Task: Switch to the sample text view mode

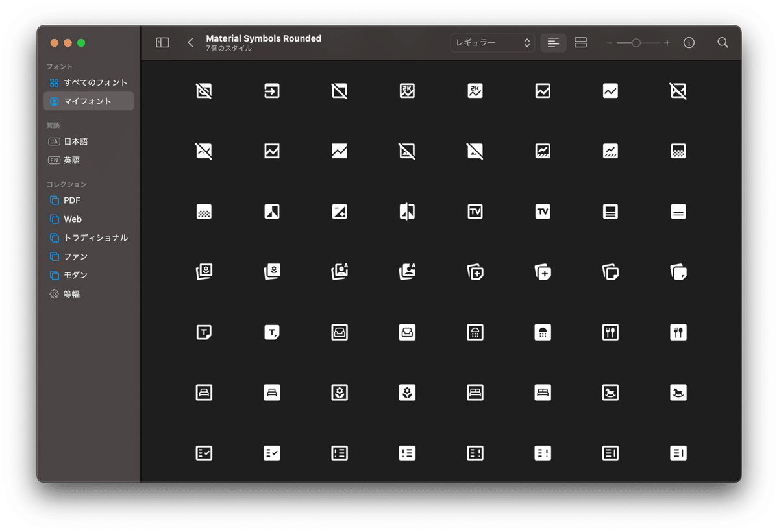Action: coord(553,43)
